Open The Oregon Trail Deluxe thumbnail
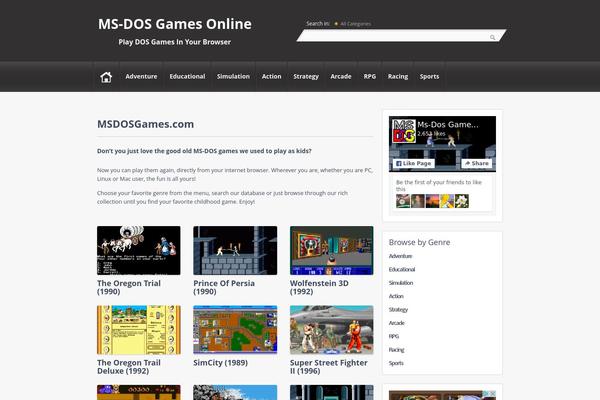The image size is (600, 400). (x=139, y=330)
